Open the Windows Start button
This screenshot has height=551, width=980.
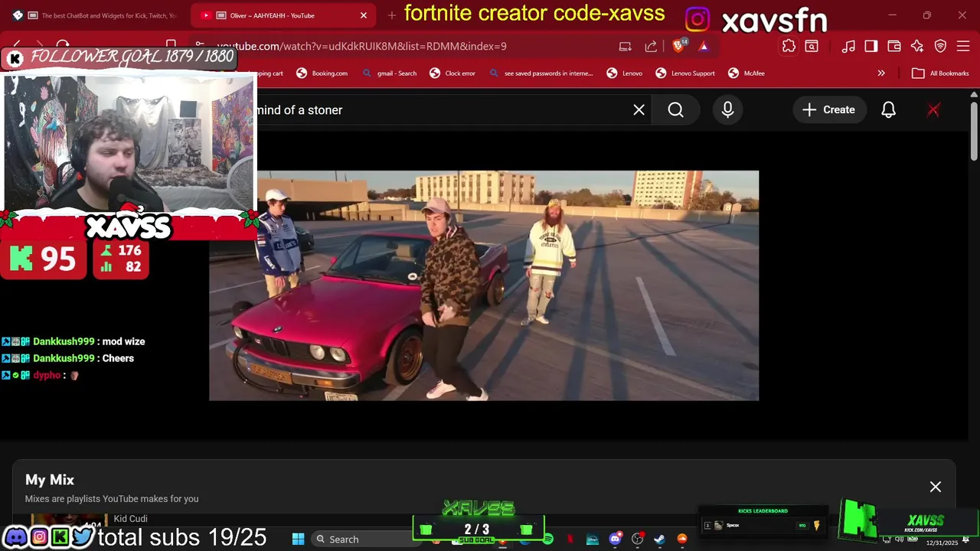(299, 540)
